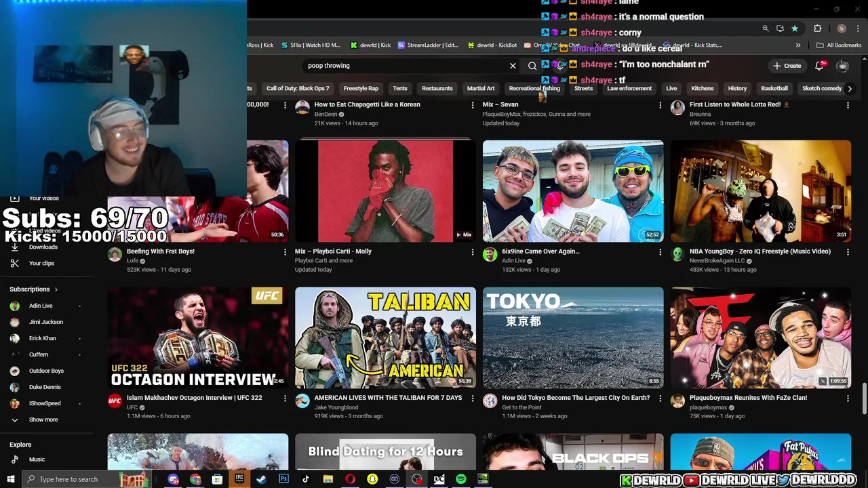Show hidden bookmarks with overflow arrows

pos(798,45)
